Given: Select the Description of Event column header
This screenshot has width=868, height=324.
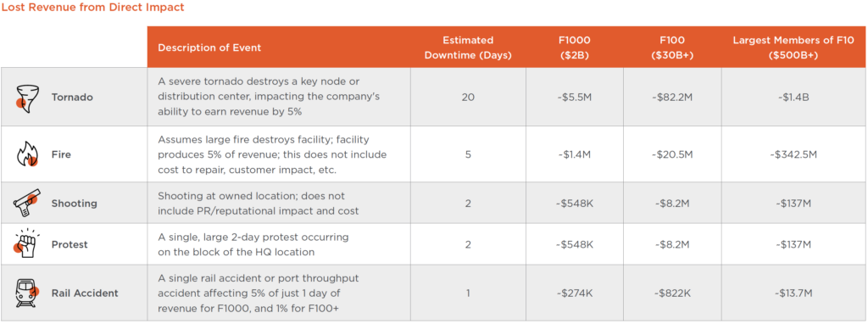Looking at the screenshot, I should 209,47.
